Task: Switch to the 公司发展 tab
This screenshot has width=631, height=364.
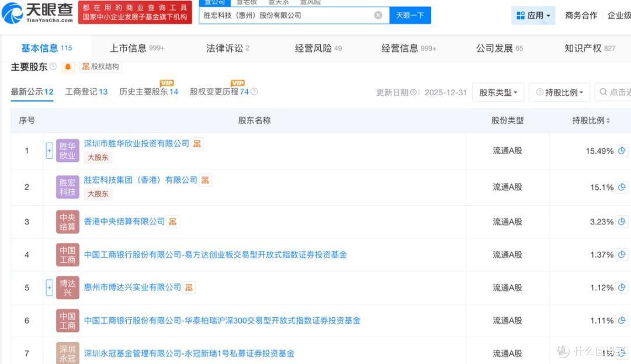Action: tap(500, 48)
